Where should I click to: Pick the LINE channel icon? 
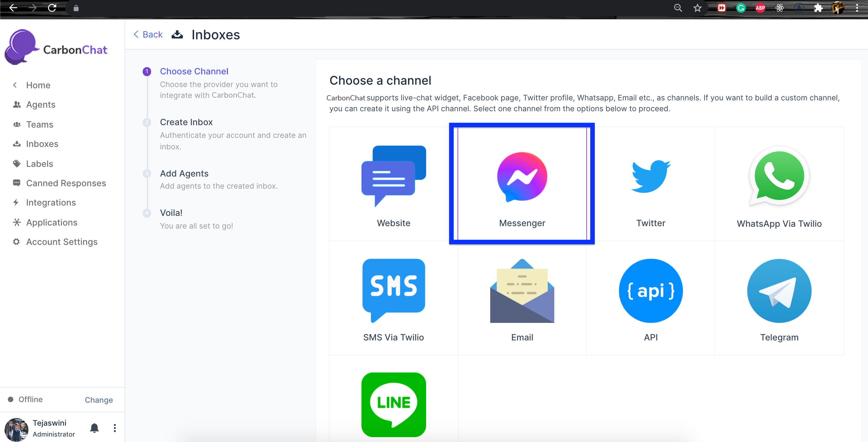click(x=393, y=404)
